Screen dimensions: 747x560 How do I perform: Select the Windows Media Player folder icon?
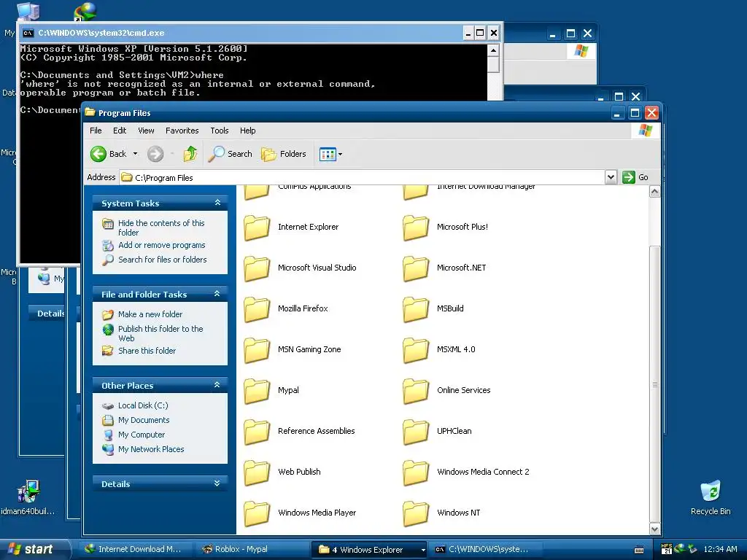tap(258, 513)
